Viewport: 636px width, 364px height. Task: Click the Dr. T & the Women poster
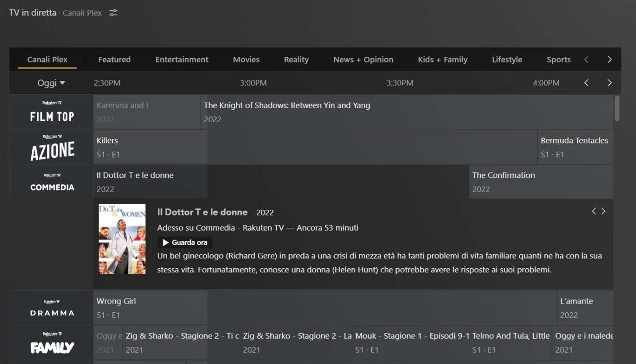[x=122, y=239]
